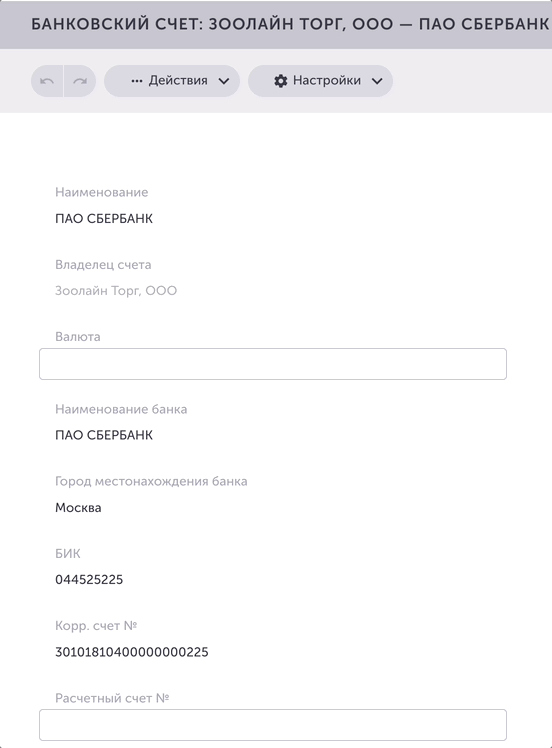552x748 pixels.
Task: Click the city value Москва
Action: click(78, 508)
